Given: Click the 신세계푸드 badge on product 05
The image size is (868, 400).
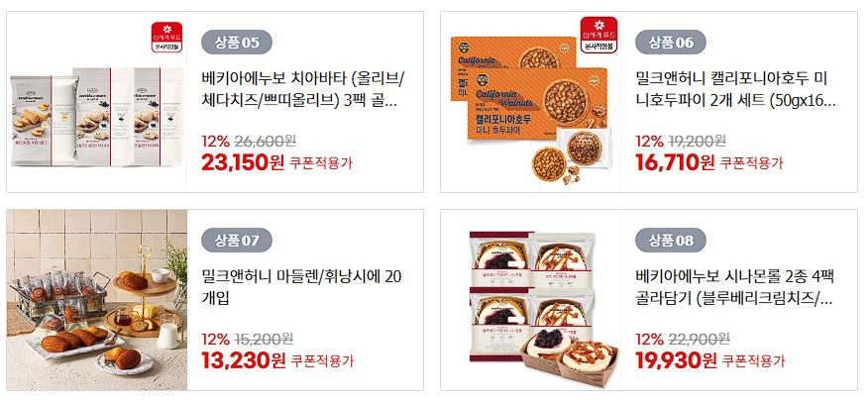Looking at the screenshot, I should [x=166, y=38].
